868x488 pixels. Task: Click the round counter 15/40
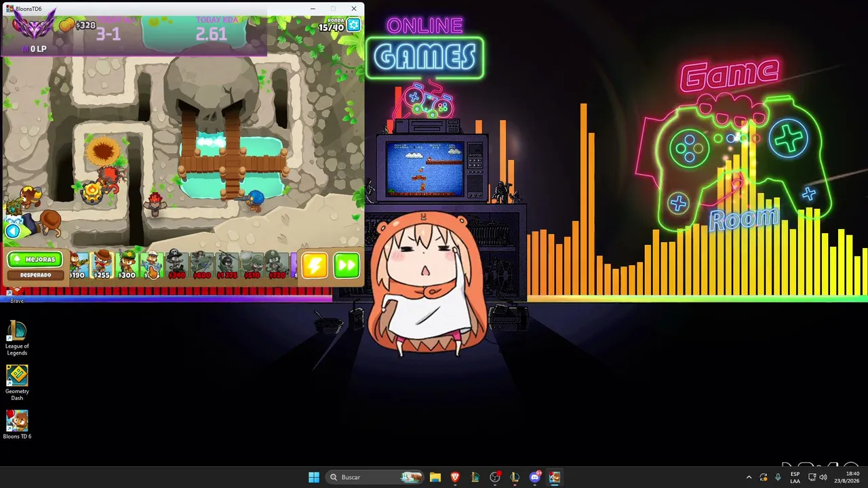coord(332,25)
